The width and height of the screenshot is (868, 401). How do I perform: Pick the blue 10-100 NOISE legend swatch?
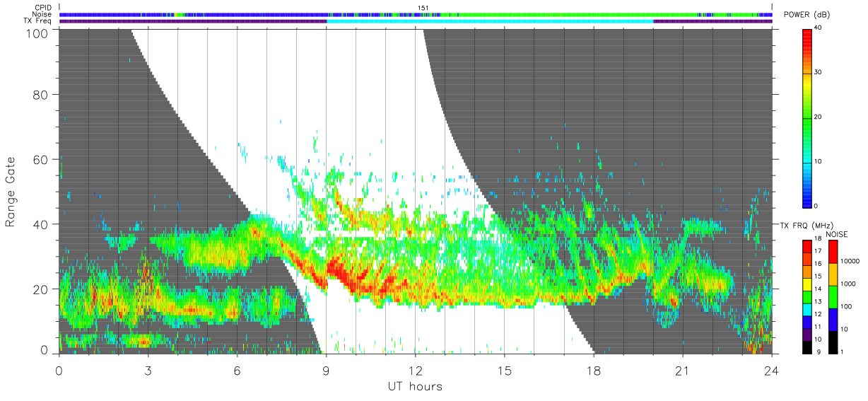coord(833,319)
